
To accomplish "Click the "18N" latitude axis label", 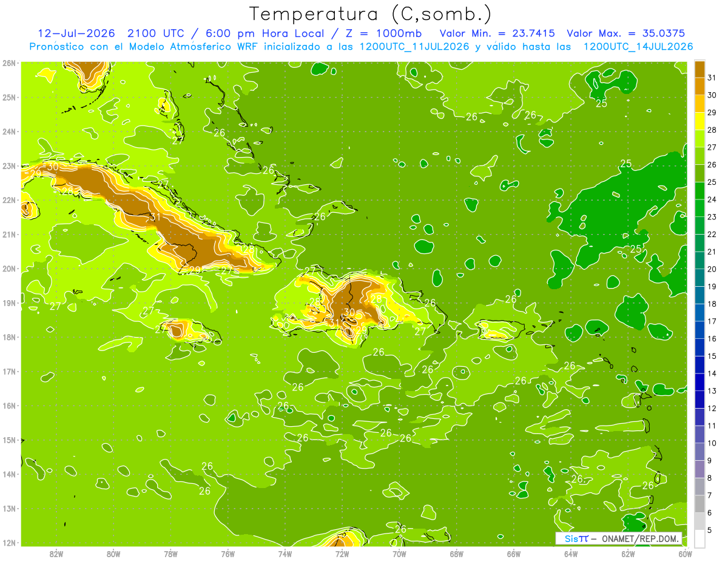I will coord(8,337).
